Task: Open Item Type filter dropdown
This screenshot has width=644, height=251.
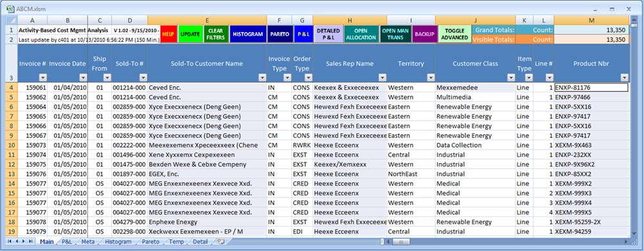Action: coord(528,78)
